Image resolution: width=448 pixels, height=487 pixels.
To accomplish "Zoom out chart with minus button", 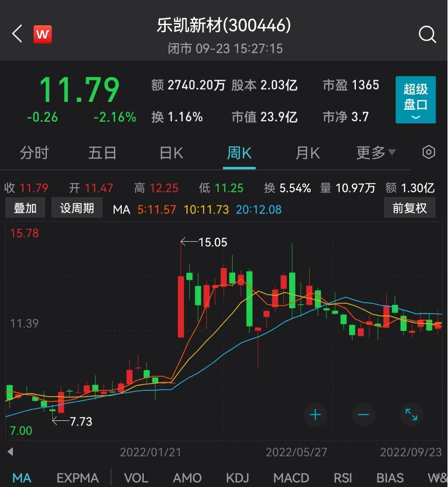I will 363,415.
